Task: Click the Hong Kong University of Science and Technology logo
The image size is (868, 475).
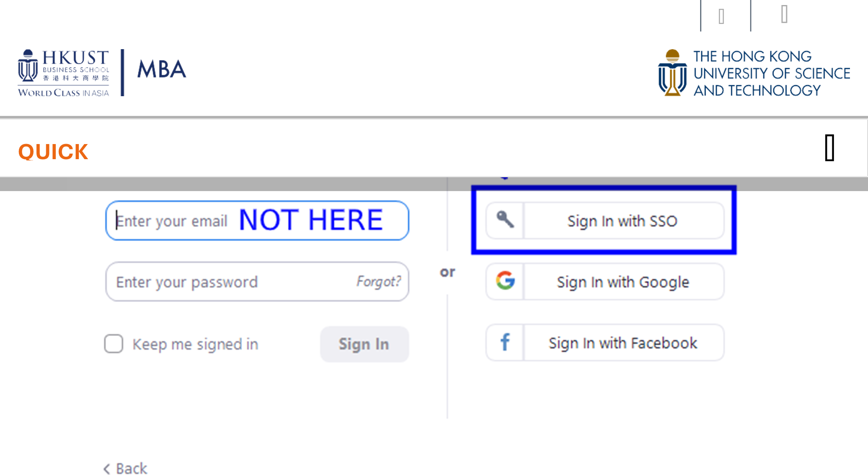Action: click(x=754, y=73)
